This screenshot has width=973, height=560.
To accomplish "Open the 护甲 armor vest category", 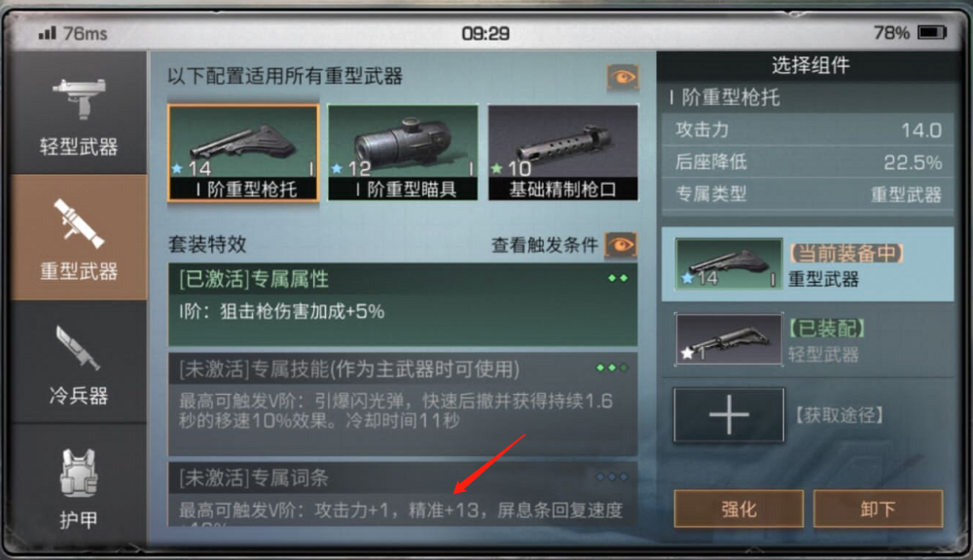I will [x=78, y=487].
